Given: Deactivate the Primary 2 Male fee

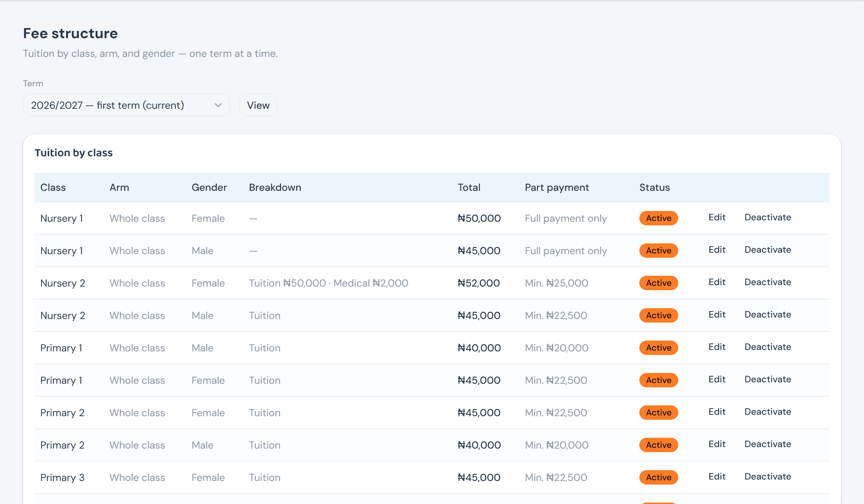Looking at the screenshot, I should click(768, 444).
